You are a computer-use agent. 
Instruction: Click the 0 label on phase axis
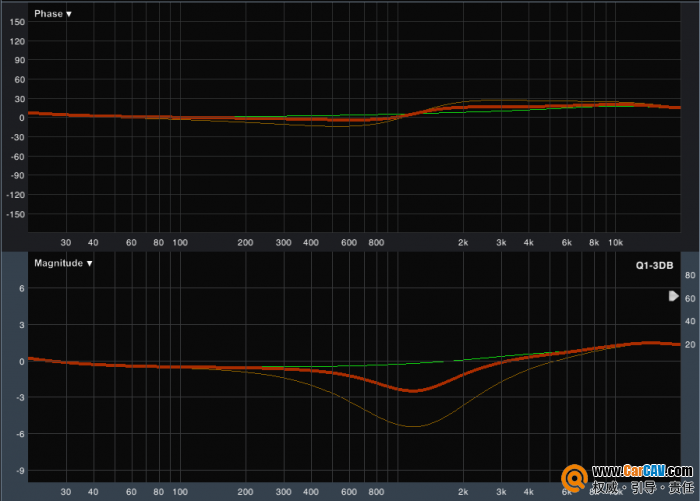[20, 117]
